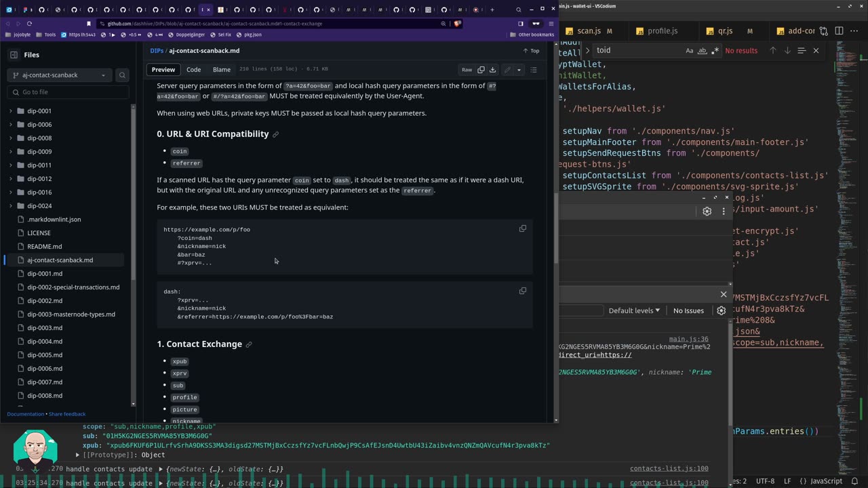Screen dimensions: 868x488
Task: Expand the dip-0006 folder
Action: 10,125
